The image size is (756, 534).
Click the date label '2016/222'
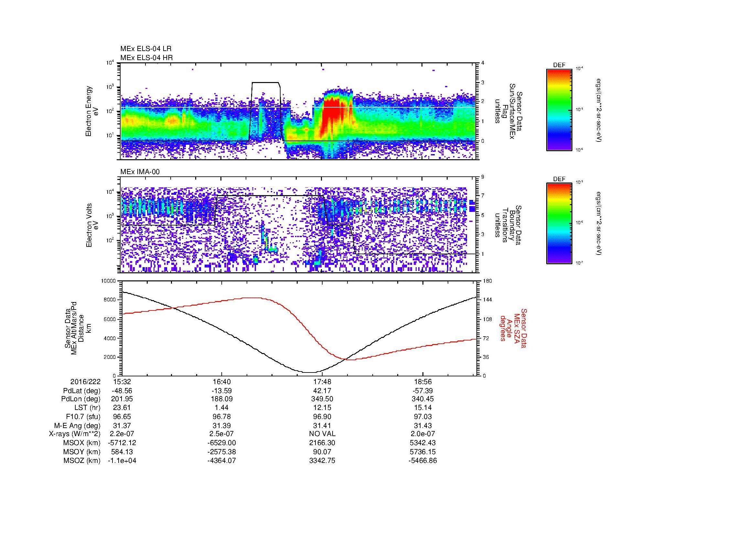(85, 382)
